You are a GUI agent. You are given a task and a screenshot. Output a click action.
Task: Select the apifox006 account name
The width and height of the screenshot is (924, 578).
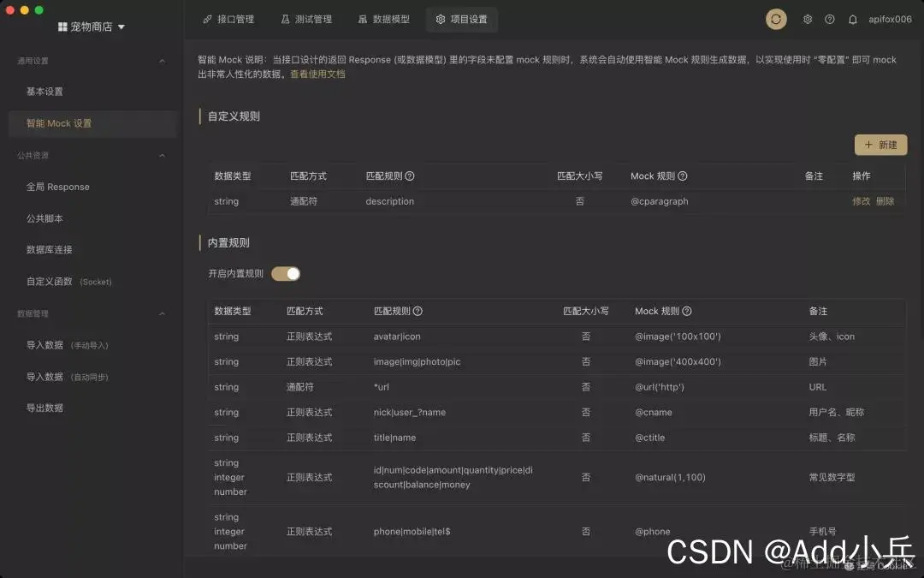click(x=890, y=19)
